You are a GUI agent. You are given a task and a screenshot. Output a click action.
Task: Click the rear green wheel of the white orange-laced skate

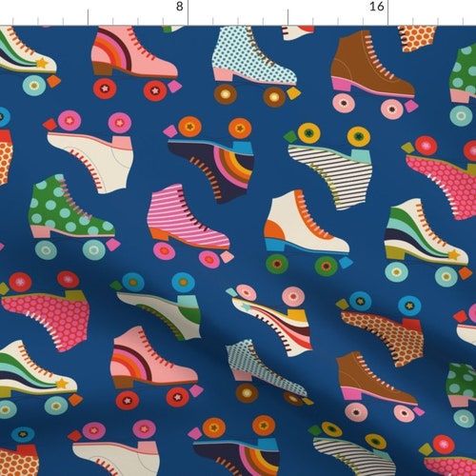pyautogui.click(x=277, y=264)
